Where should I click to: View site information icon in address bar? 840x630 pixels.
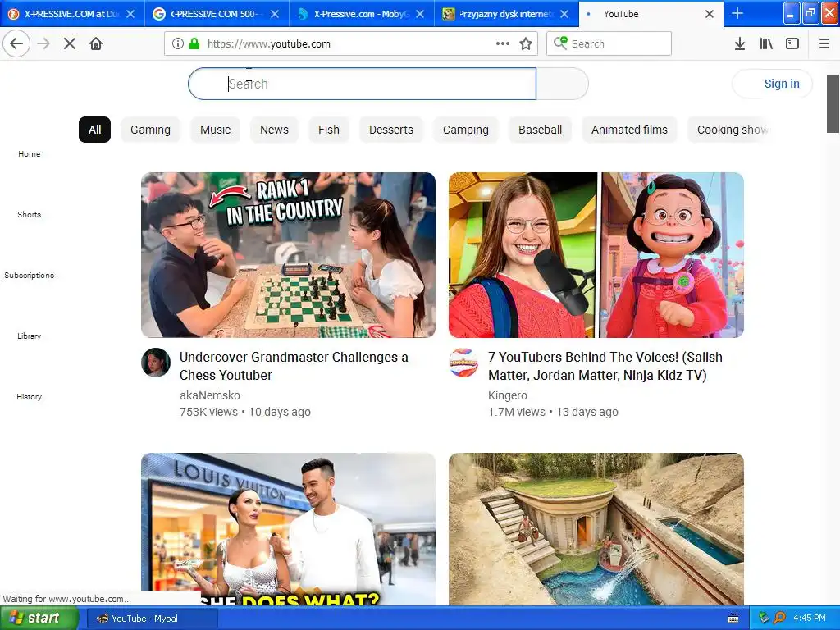[178, 43]
